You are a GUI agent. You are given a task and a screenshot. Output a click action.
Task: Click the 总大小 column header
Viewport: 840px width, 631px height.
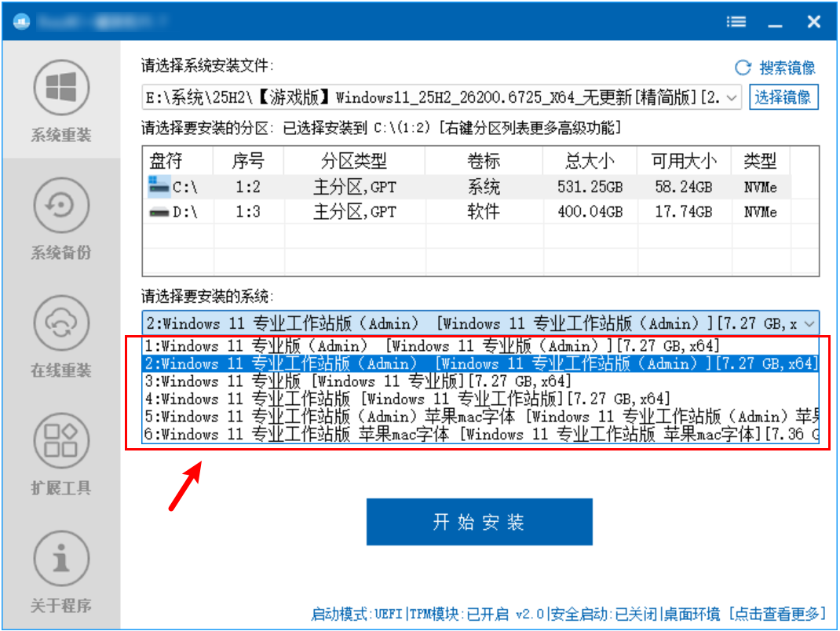tap(590, 160)
